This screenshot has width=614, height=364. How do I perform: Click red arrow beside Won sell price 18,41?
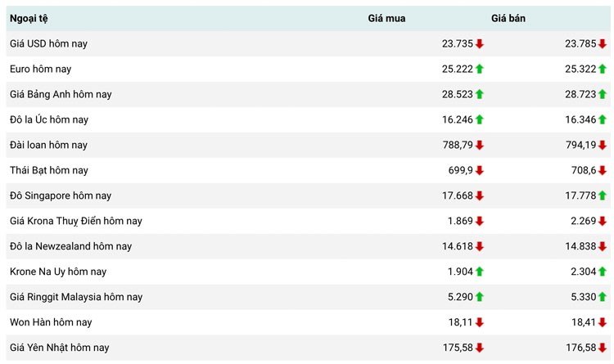[x=603, y=322]
